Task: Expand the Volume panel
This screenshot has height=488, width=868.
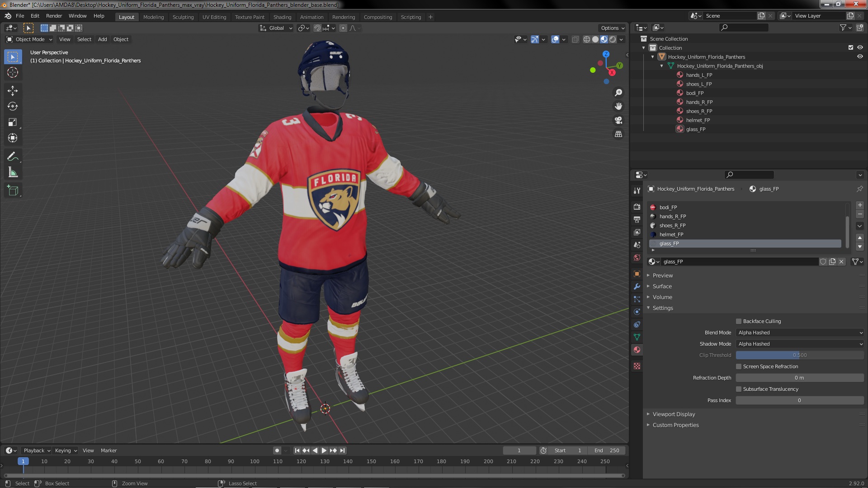Action: (662, 297)
